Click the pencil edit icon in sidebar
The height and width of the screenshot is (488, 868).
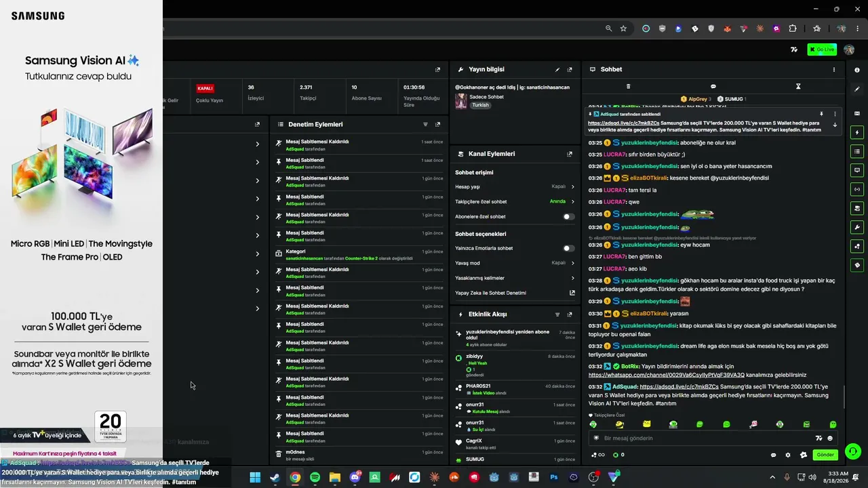pos(857,89)
